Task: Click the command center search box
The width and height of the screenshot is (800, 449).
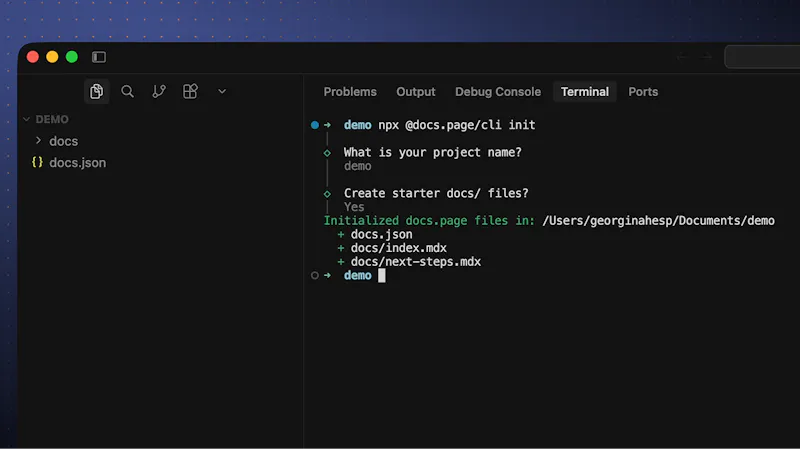Action: click(x=762, y=57)
